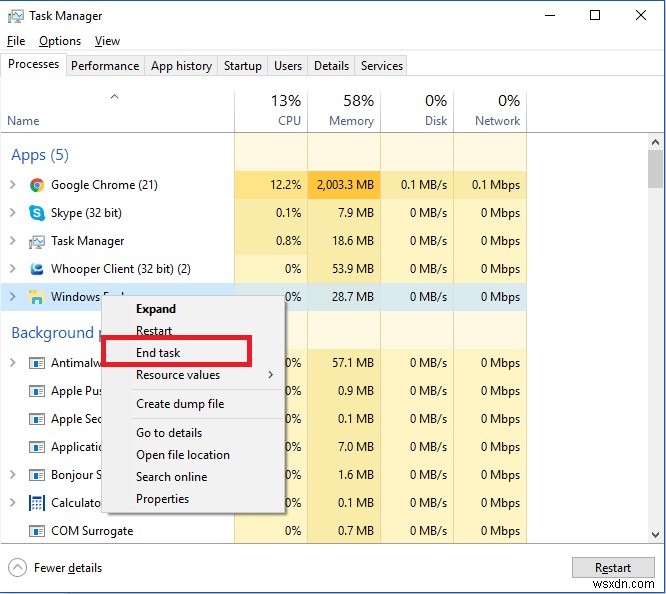666x594 pixels.
Task: Click the Skype app icon
Action: [x=37, y=213]
